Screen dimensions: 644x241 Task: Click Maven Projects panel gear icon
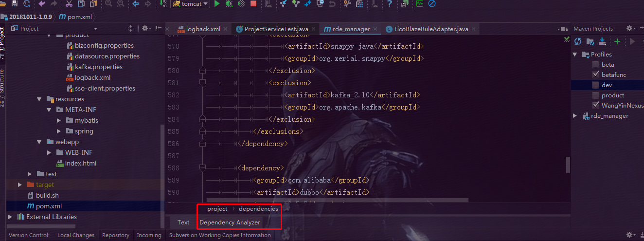coord(630,29)
